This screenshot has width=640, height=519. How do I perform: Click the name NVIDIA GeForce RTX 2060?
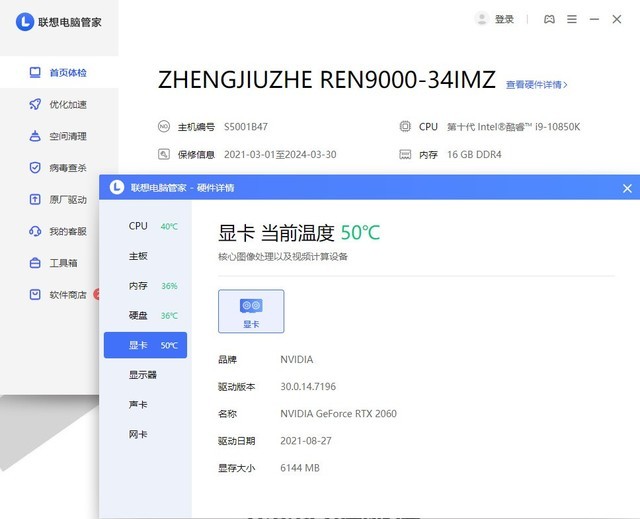(338, 414)
